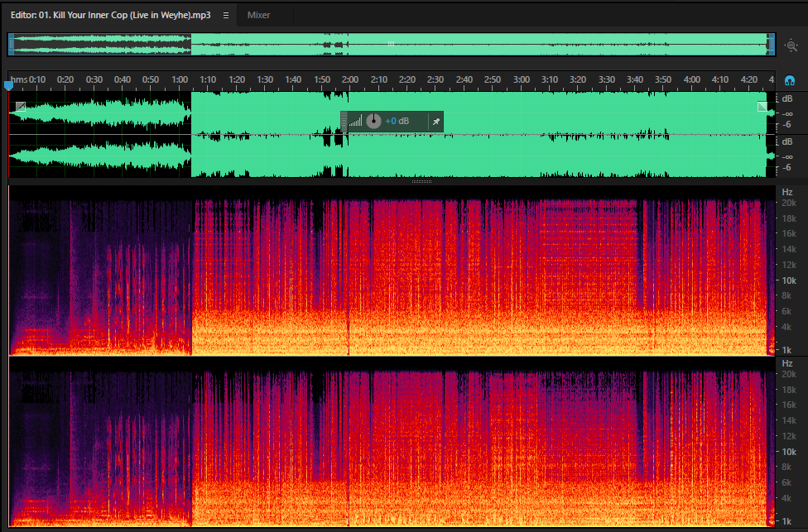Click the divider grip between waveform and spectrogram
Image resolution: width=808 pixels, height=532 pixels.
[x=421, y=182]
